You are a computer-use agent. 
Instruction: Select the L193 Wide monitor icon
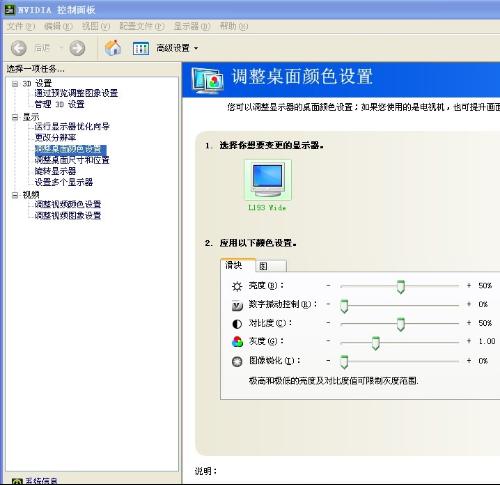coord(268,180)
